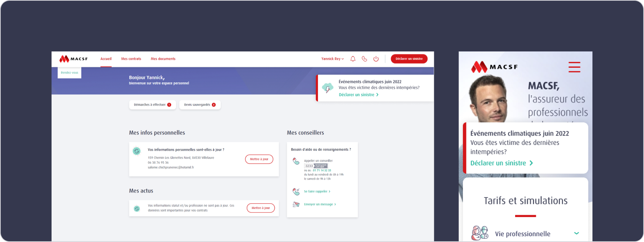Click the refresh icon in the Mes actus card
The height and width of the screenshot is (242, 644).
click(x=137, y=208)
